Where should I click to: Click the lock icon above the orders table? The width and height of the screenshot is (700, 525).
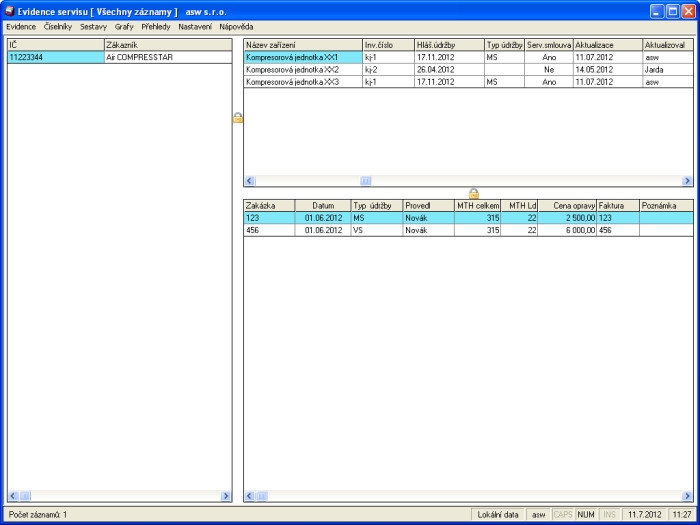pos(474,193)
